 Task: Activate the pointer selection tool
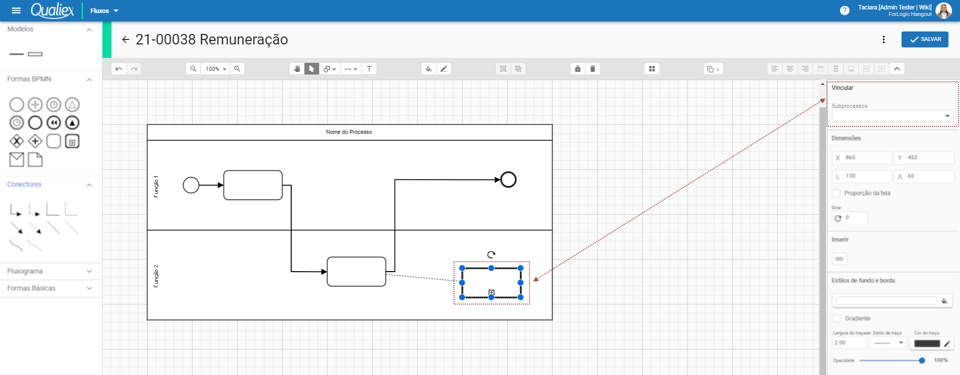(x=312, y=69)
